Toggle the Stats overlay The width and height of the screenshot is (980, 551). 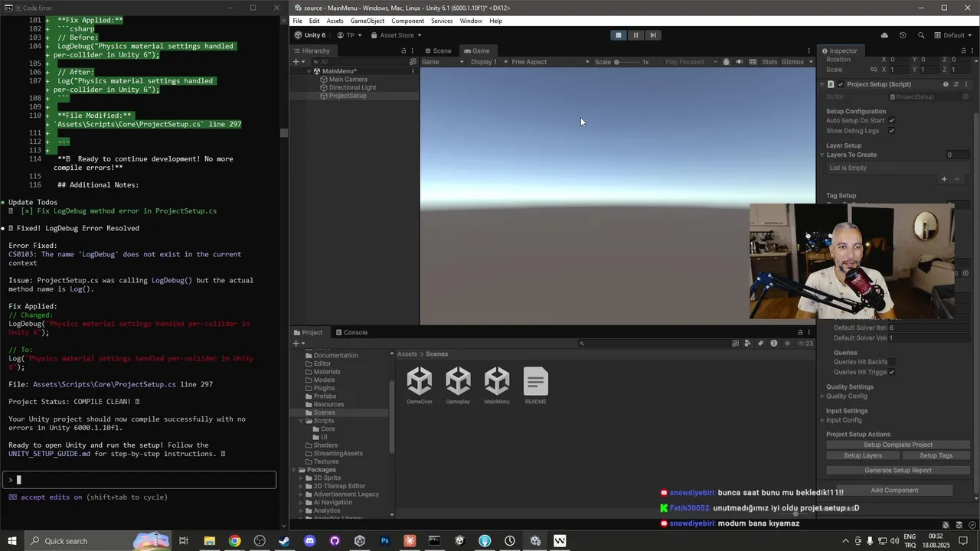[769, 62]
